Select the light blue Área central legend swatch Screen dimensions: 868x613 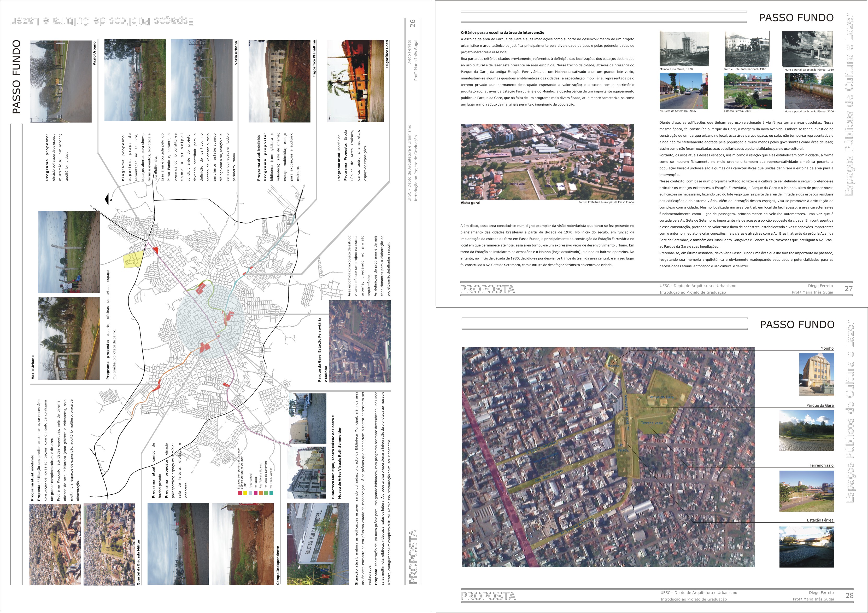pyautogui.click(x=250, y=493)
